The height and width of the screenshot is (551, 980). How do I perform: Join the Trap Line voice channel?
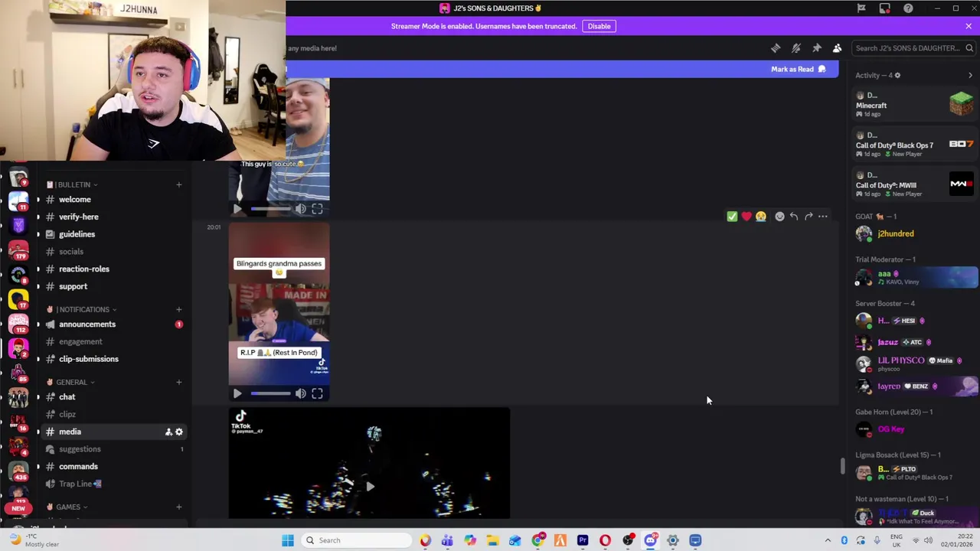click(113, 484)
